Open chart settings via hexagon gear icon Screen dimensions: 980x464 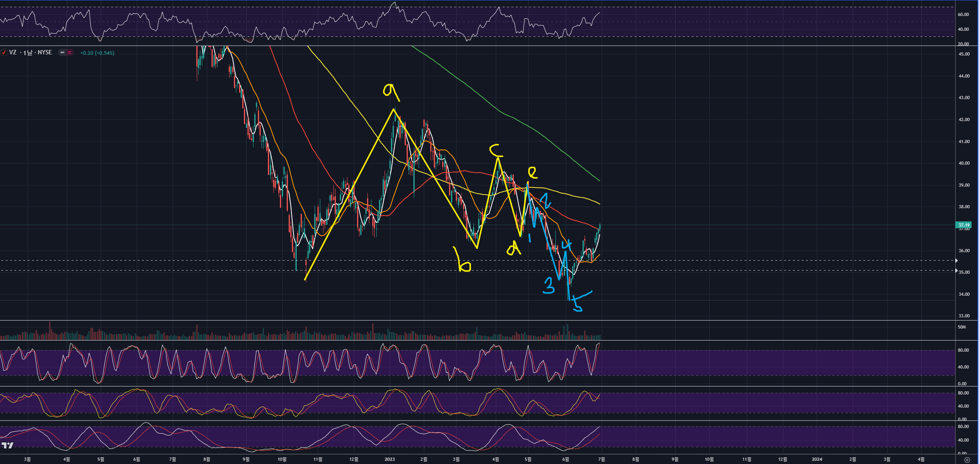967,460
